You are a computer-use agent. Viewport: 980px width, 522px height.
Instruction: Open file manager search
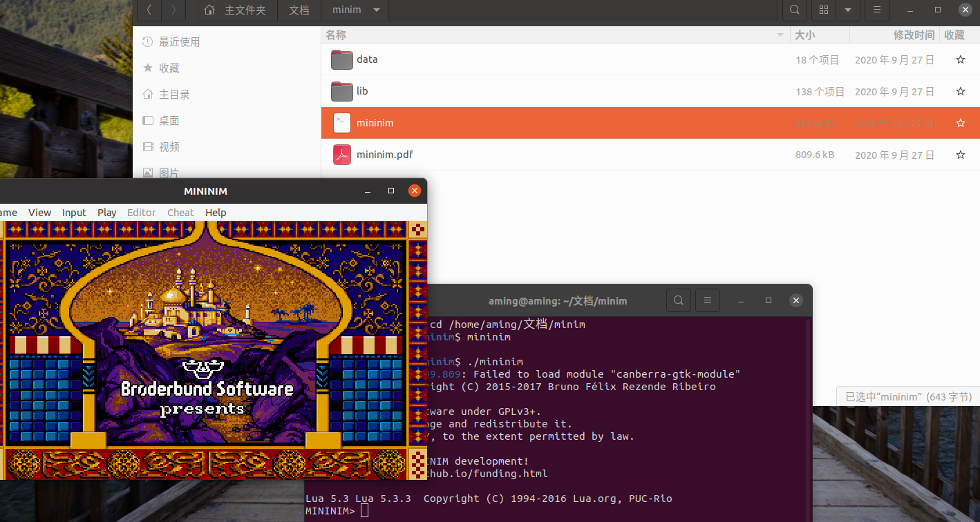coord(795,10)
